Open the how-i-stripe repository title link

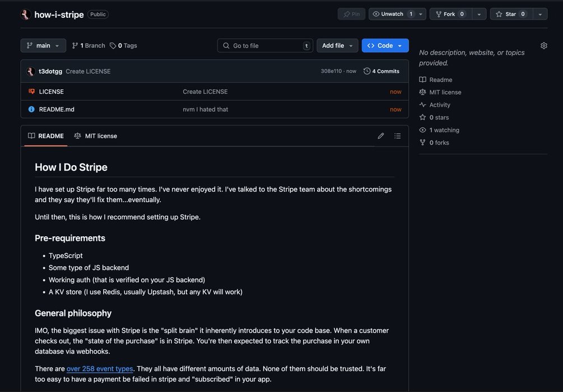point(59,15)
